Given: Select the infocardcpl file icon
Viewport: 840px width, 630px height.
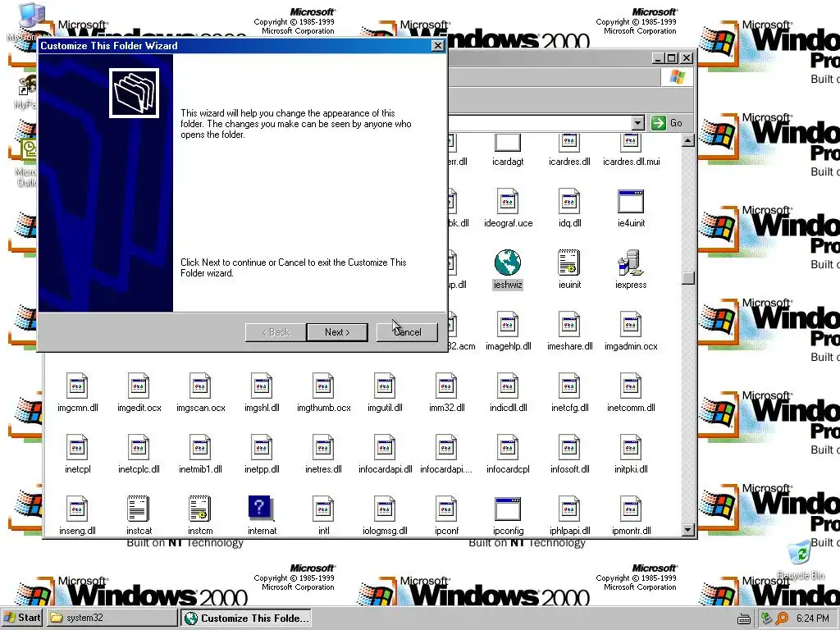Looking at the screenshot, I should pos(507,447).
